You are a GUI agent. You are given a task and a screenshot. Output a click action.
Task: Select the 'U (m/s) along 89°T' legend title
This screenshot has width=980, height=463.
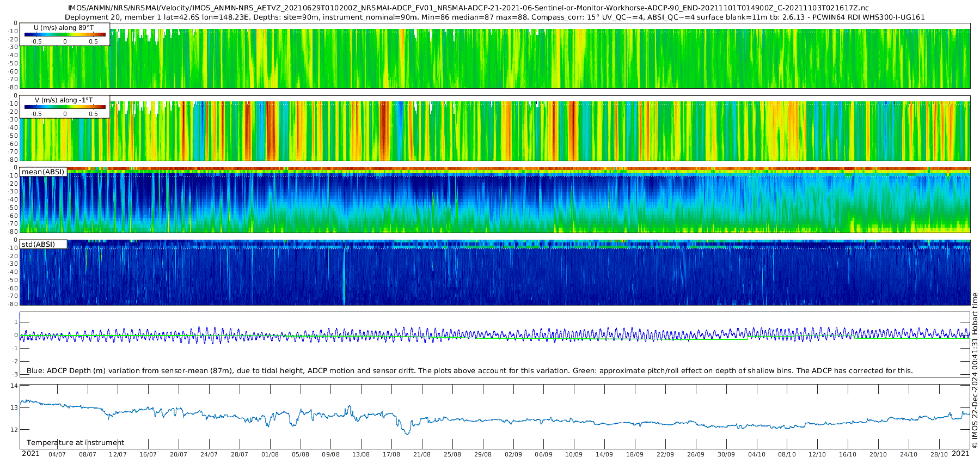point(64,27)
